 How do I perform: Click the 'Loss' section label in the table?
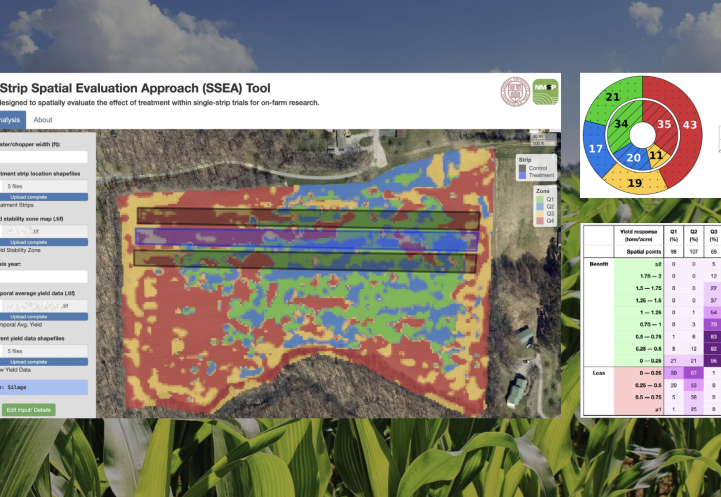599,373
